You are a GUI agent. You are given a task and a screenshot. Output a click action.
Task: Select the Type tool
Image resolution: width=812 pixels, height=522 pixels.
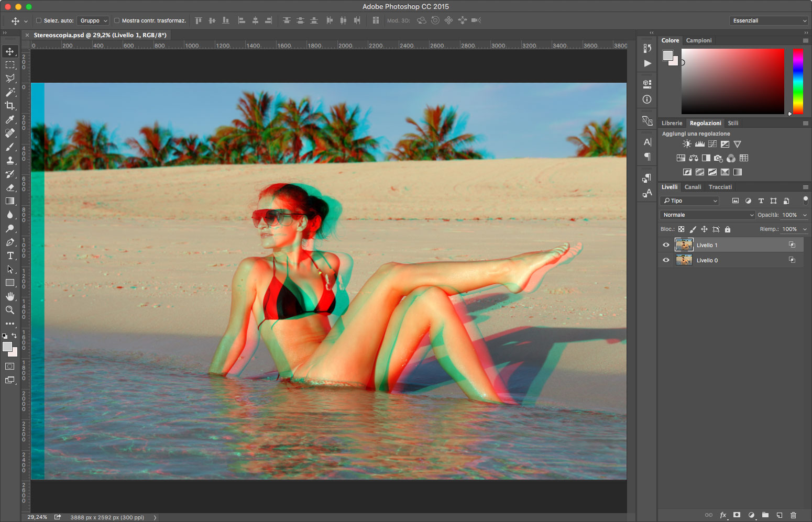point(10,256)
